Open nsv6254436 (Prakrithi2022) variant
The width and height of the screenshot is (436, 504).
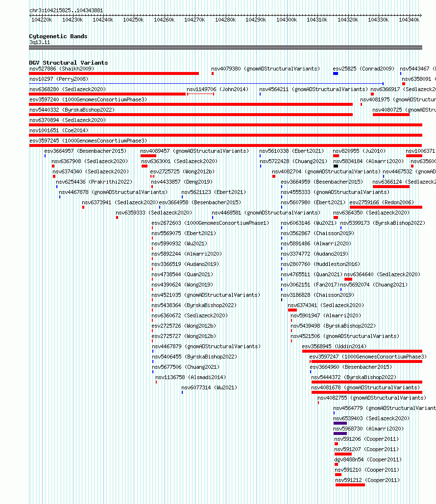tap(94, 182)
